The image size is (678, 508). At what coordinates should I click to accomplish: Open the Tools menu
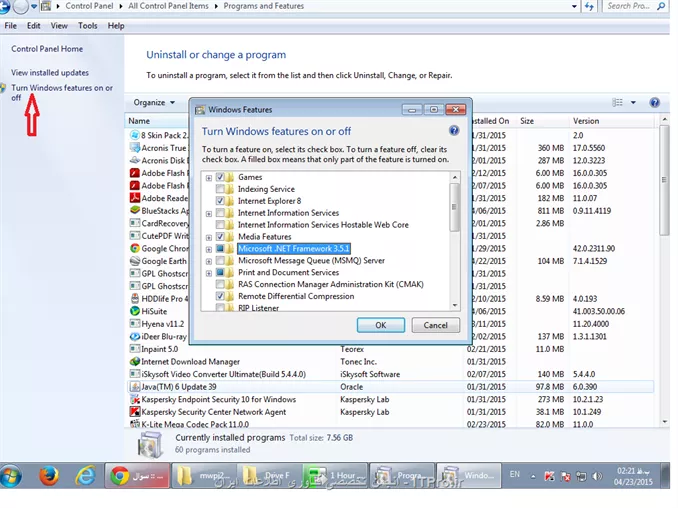(x=87, y=26)
